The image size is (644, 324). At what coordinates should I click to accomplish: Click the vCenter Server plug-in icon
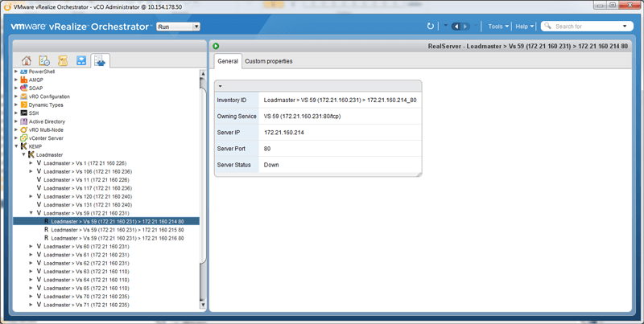(x=24, y=137)
